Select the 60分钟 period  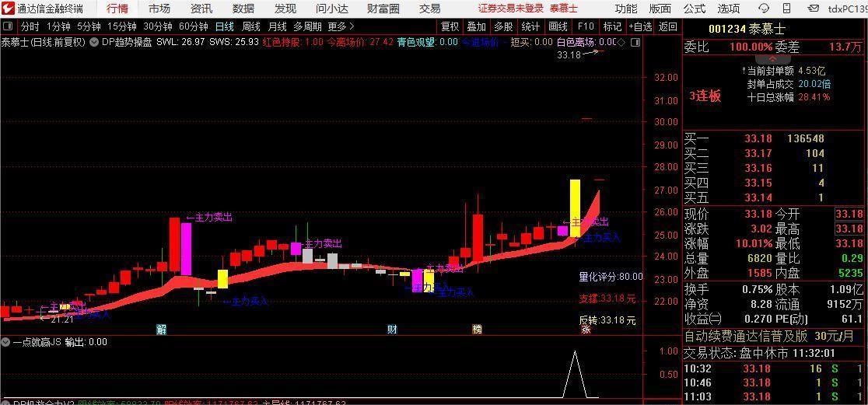point(193,26)
